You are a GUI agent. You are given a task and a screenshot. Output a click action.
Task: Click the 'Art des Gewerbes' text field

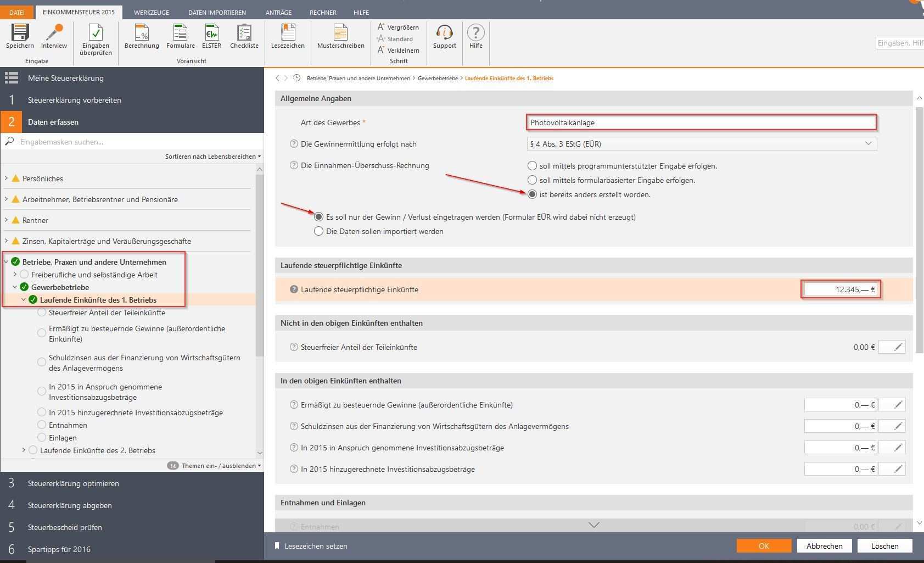click(x=701, y=122)
